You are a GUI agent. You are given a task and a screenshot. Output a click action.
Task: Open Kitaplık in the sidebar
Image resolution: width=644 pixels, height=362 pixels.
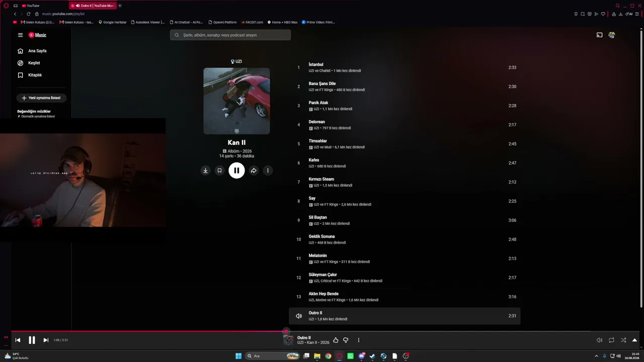point(30,75)
